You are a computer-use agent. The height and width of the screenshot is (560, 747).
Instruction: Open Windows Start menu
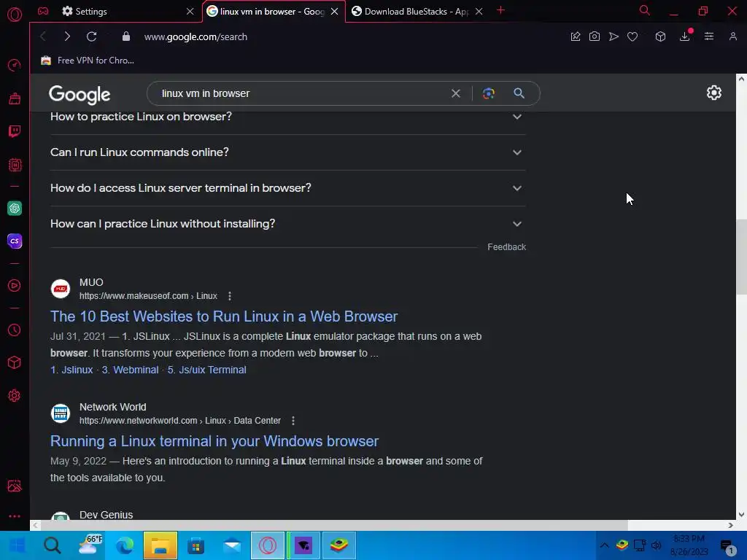[x=18, y=545]
